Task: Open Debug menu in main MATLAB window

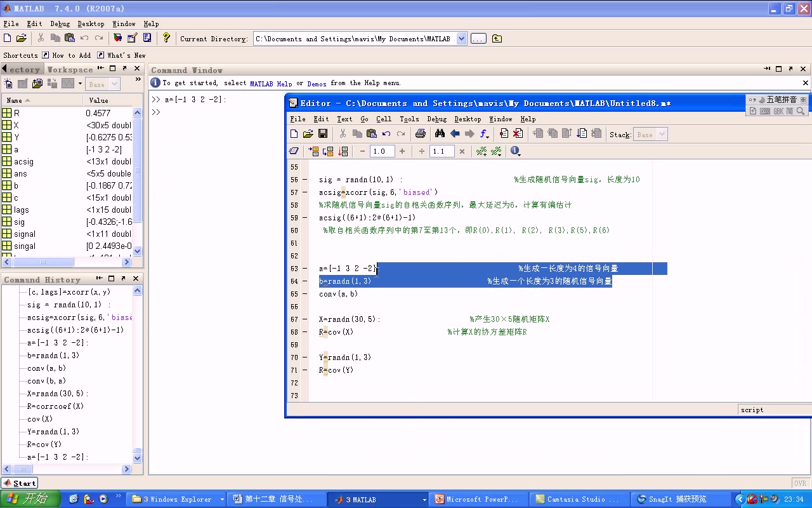Action: point(60,23)
